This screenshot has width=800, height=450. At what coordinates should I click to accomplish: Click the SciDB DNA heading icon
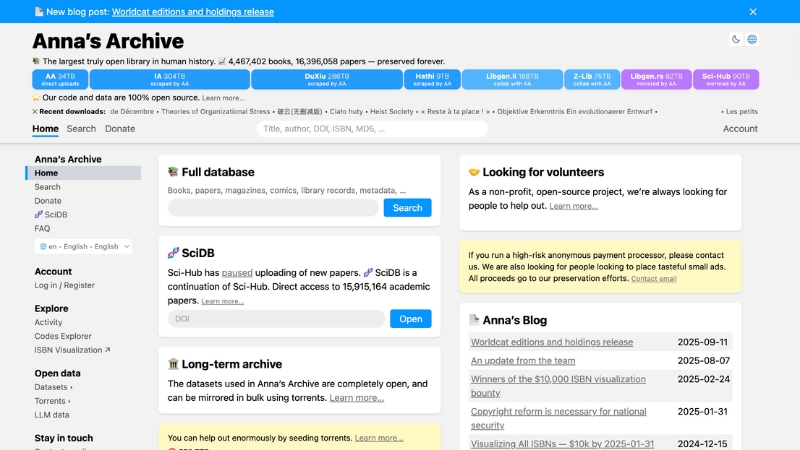pos(173,253)
